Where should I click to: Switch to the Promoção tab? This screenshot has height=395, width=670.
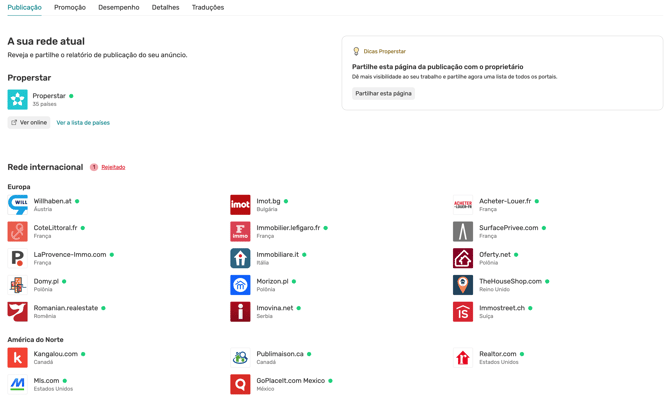70,7
